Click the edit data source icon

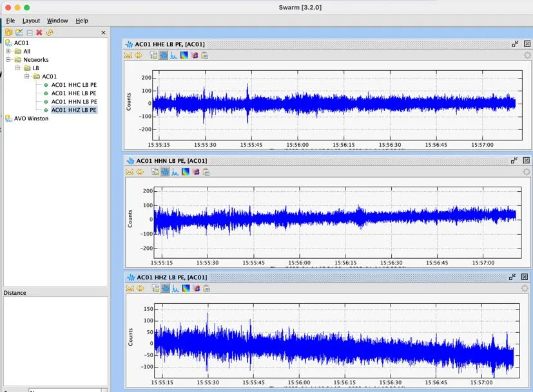(19, 33)
